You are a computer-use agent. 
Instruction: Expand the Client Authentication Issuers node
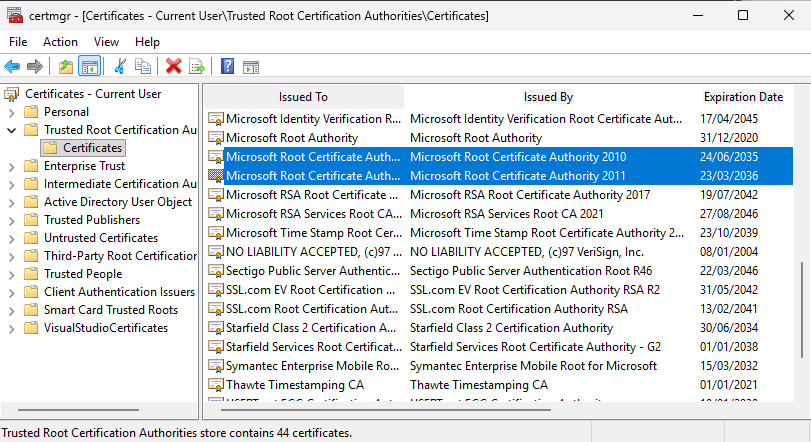click(x=11, y=293)
